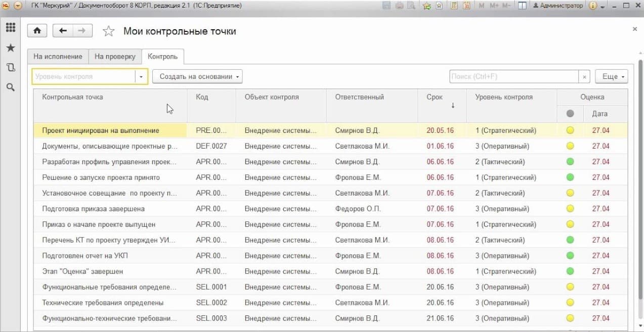Open the calendar icon in title bar
644x332 pixels.
[466, 6]
